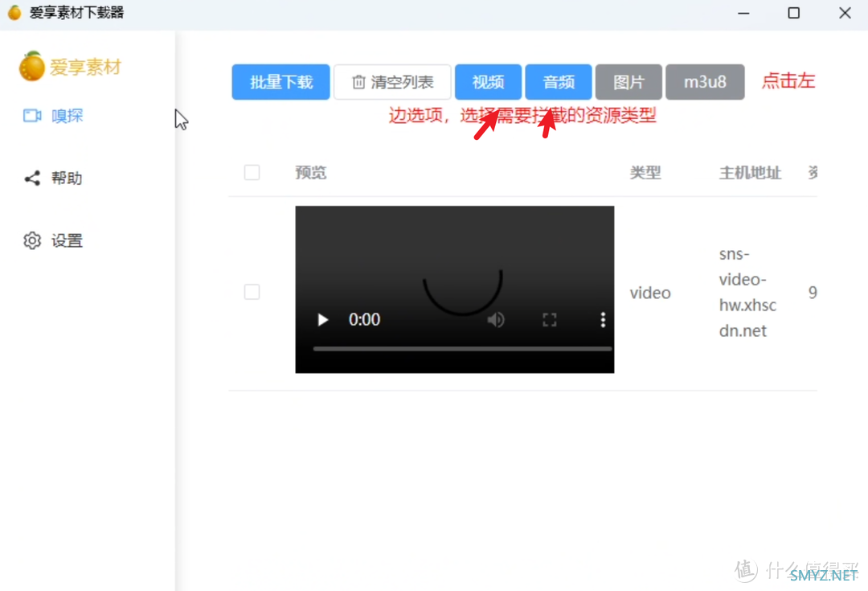Mute the video preview volume
This screenshot has height=591, width=868.
tap(496, 319)
